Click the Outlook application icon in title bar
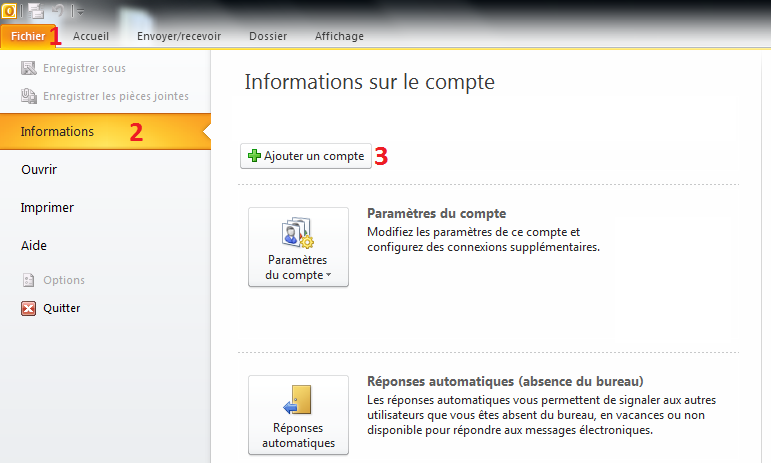This screenshot has height=463, width=771. pos(8,10)
